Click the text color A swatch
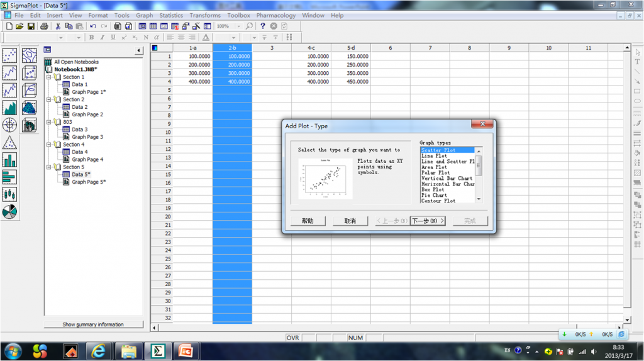Screen dimensions: 644x361 tap(206, 37)
